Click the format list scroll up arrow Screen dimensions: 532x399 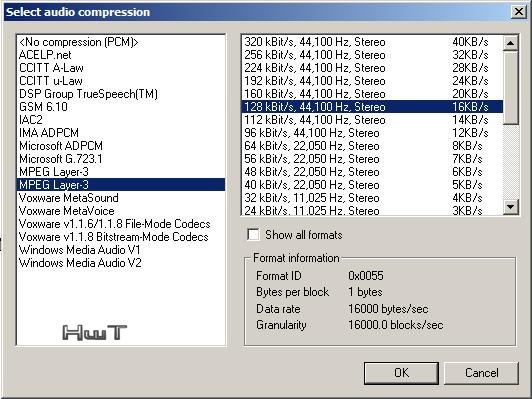(511, 43)
